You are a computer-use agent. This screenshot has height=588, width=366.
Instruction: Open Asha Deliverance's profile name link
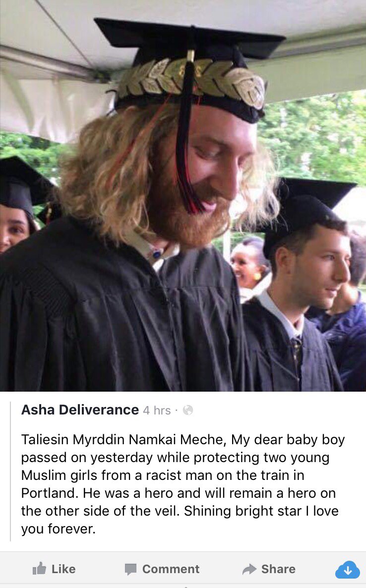tap(80, 410)
